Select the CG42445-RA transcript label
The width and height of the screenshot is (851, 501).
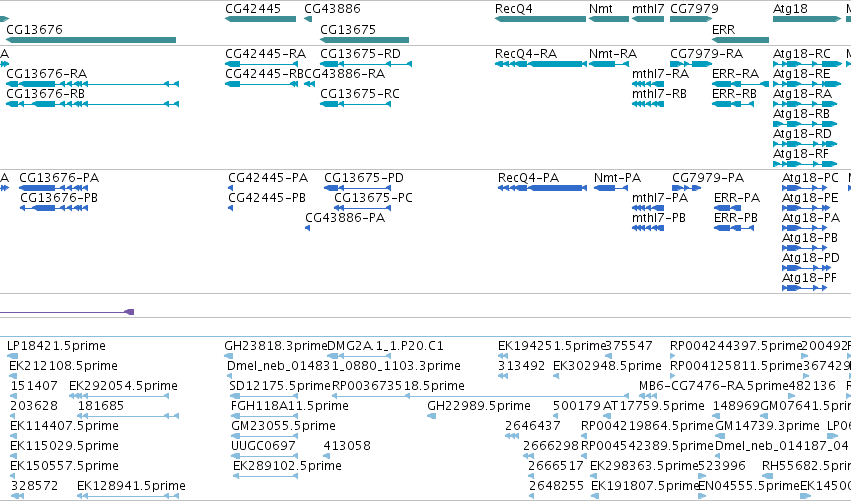click(x=265, y=54)
